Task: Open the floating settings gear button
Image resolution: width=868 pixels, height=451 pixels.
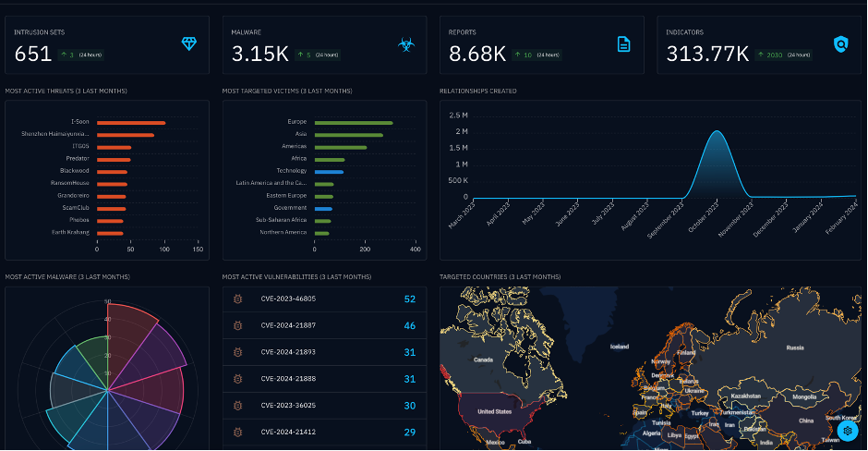Action: (847, 431)
